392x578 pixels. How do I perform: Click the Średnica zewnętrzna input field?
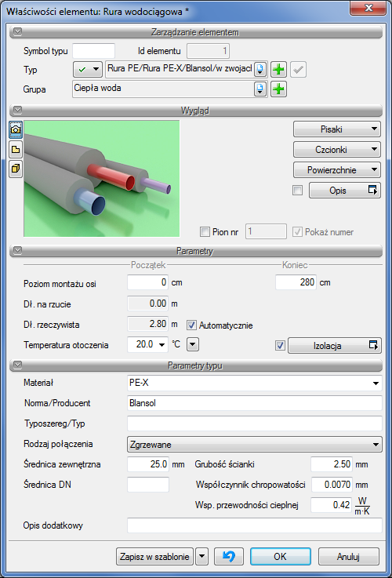click(x=148, y=464)
